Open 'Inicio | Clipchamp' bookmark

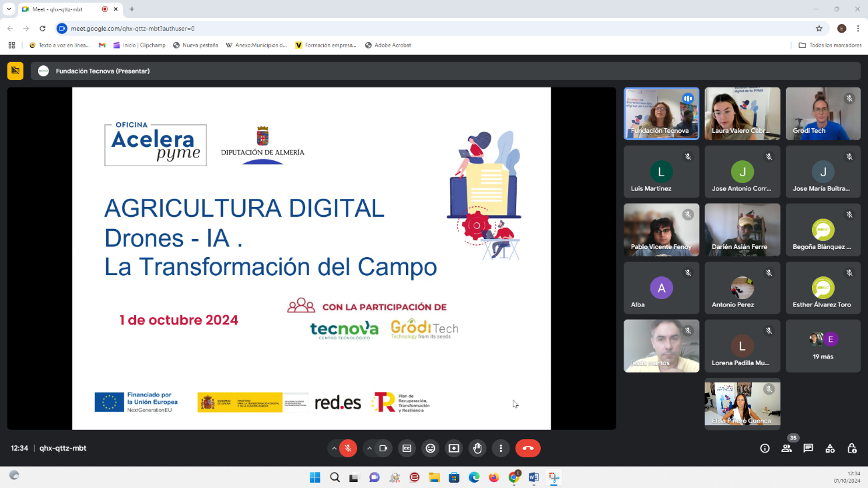(139, 45)
